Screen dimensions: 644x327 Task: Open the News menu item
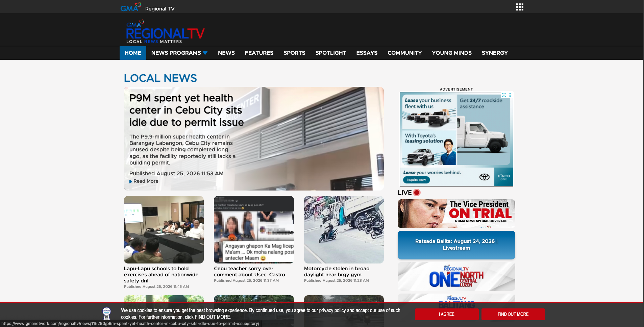[226, 53]
